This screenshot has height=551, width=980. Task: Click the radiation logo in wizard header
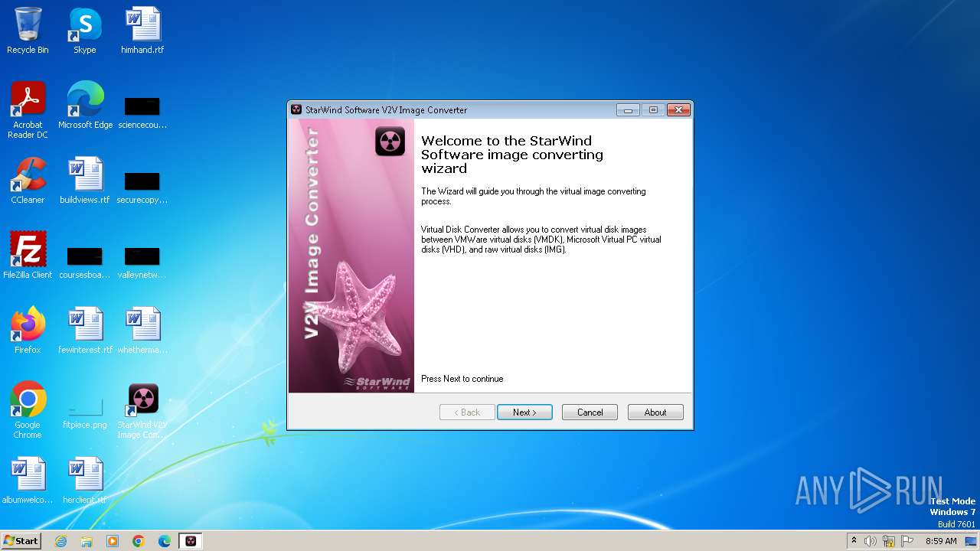[x=390, y=141]
